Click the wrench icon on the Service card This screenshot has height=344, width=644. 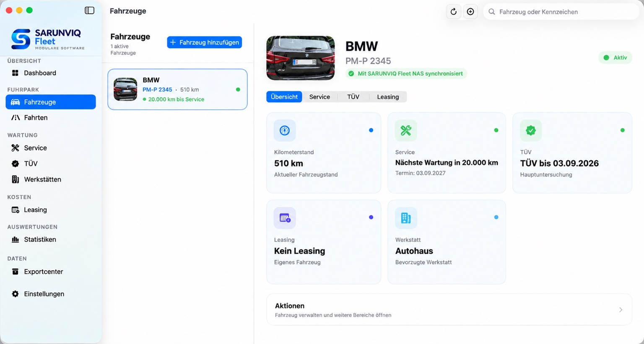coord(406,131)
